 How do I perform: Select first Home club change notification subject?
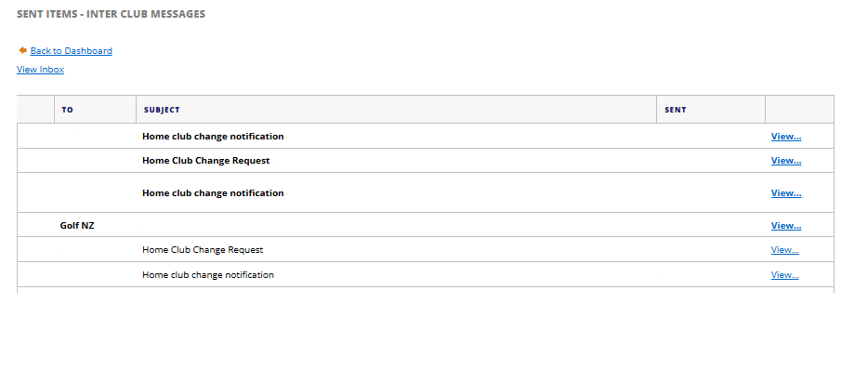coord(213,137)
